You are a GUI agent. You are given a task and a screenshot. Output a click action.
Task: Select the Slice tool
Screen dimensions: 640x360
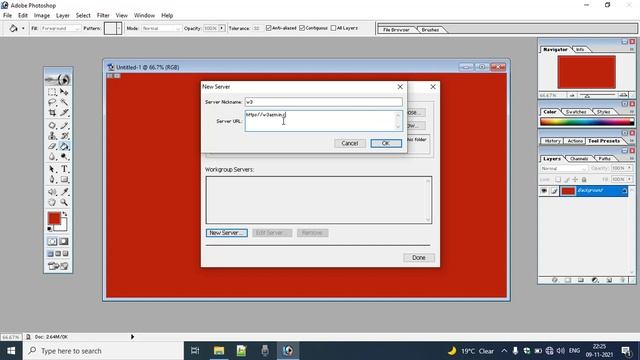click(64, 112)
